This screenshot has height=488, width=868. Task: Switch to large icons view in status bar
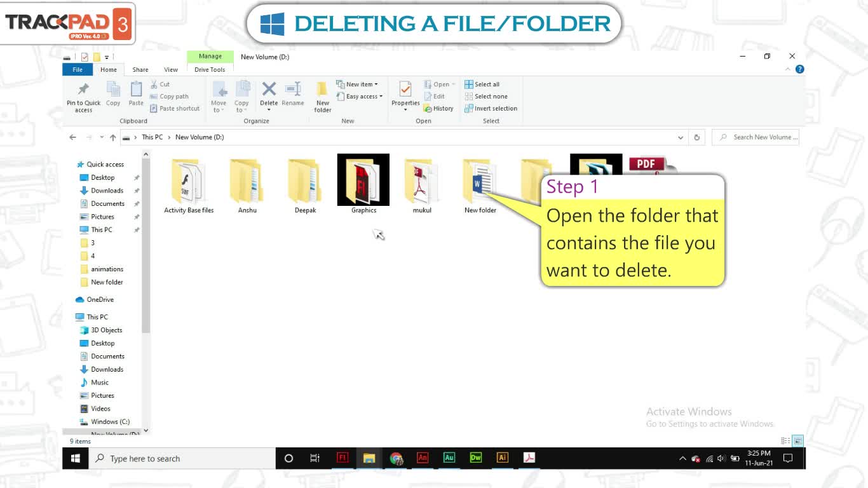[798, 440]
